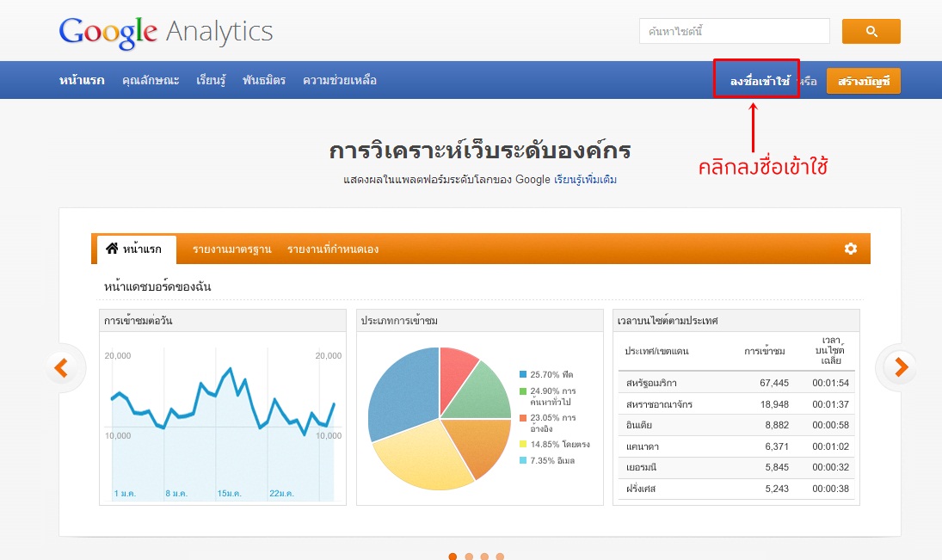Open the dashboard settings gear icon

click(x=851, y=249)
